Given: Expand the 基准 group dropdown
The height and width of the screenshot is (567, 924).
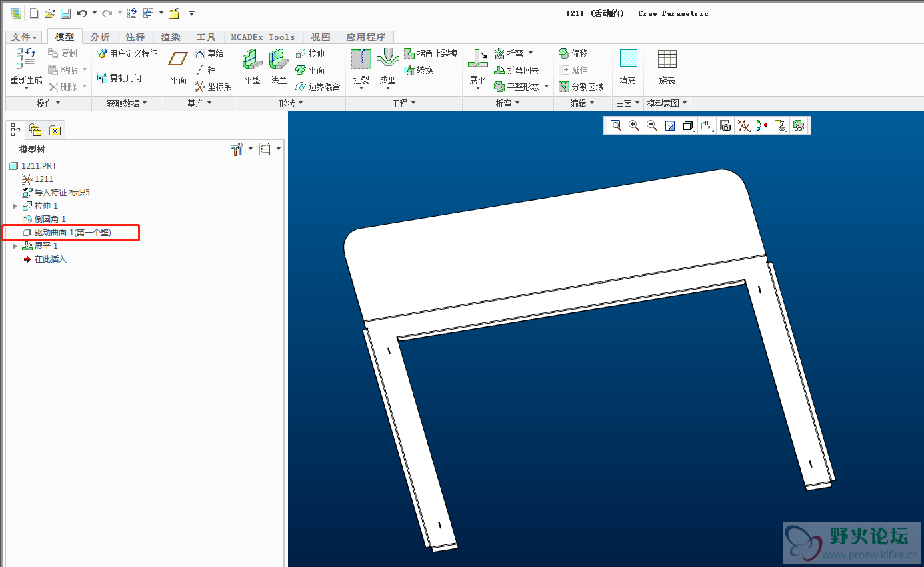Looking at the screenshot, I should 199,103.
